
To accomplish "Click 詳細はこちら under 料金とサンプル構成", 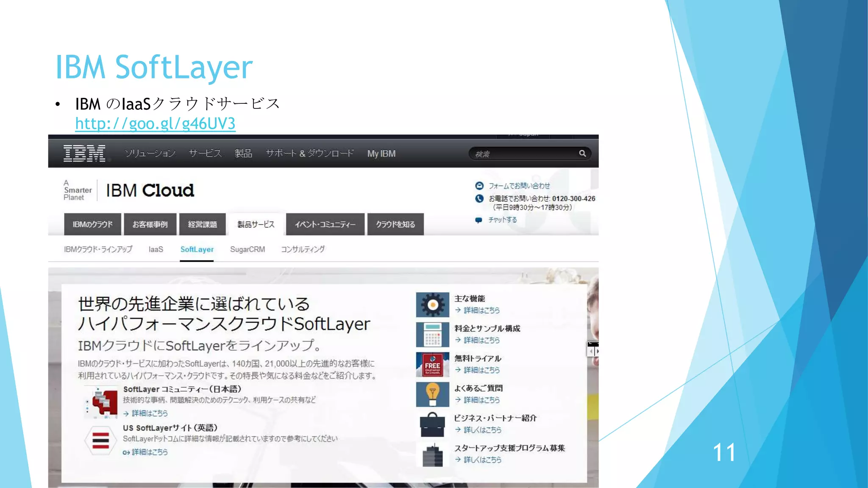I will (x=481, y=340).
